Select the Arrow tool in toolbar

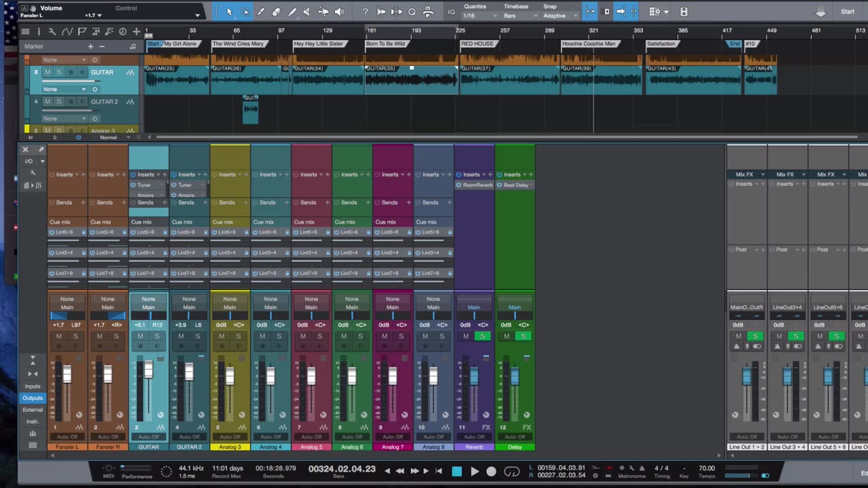[x=229, y=12]
